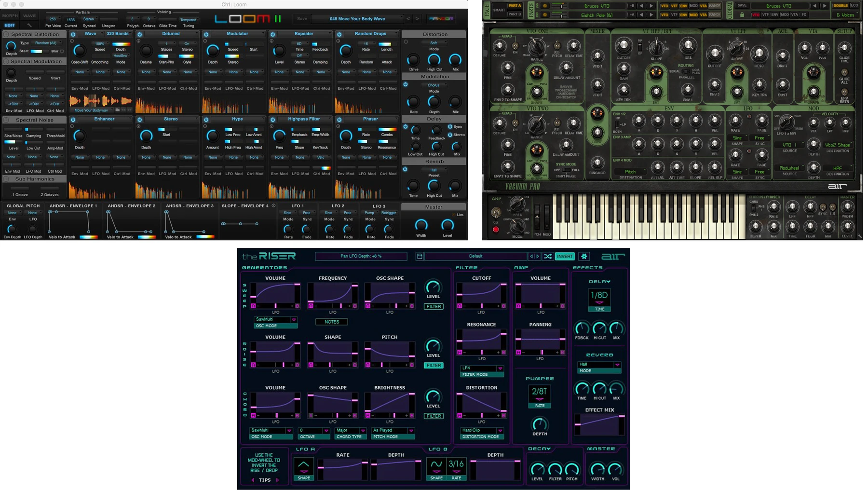Viewport: 868px width, 491px height.
Task: Go to next Loom preset arrow
Action: click(x=418, y=19)
